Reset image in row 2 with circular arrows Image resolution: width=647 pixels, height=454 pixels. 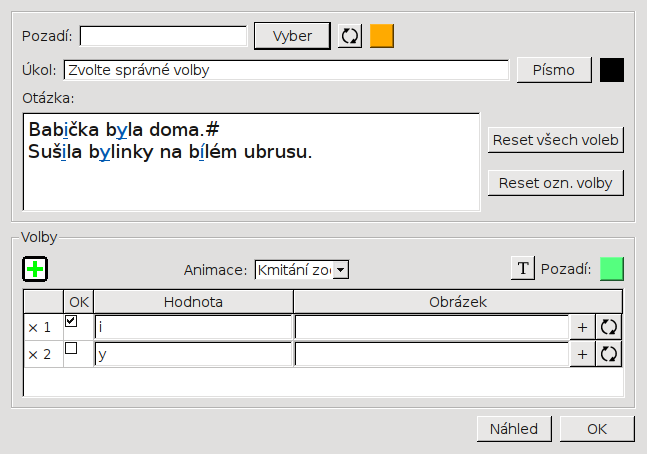(x=608, y=354)
